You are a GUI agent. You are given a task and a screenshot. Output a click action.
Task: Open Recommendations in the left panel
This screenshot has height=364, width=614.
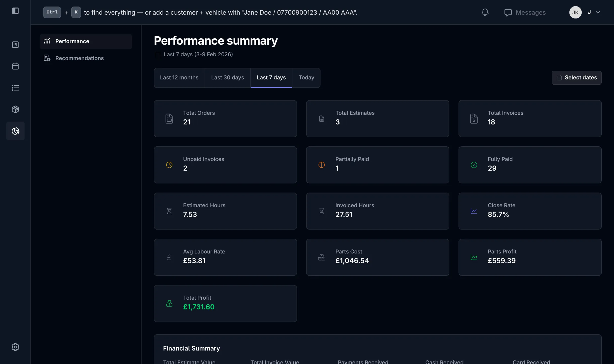click(x=80, y=58)
